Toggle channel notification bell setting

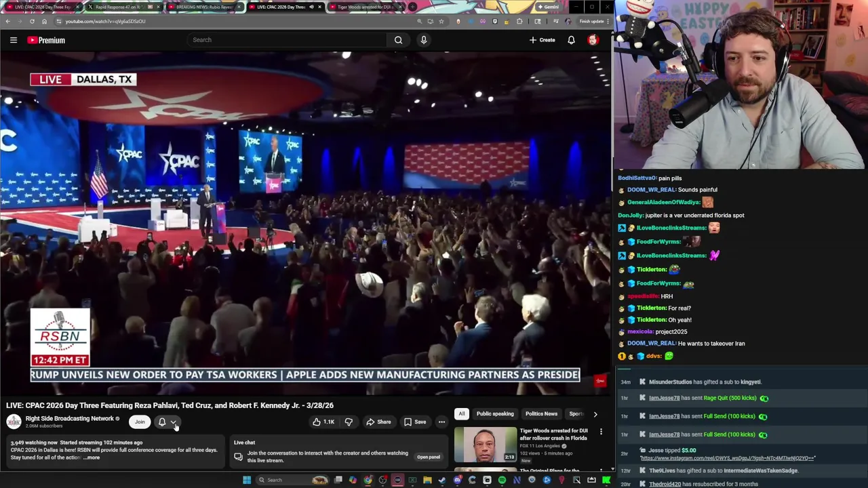[162, 422]
